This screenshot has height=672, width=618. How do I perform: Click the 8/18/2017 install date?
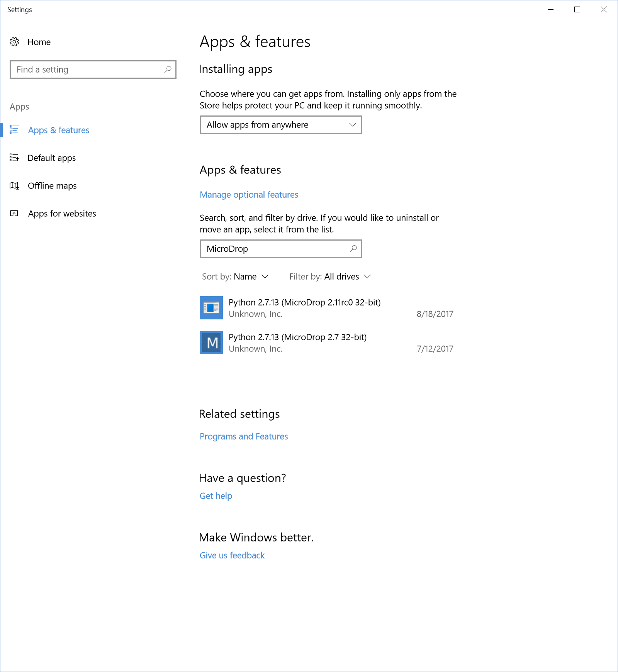click(435, 314)
